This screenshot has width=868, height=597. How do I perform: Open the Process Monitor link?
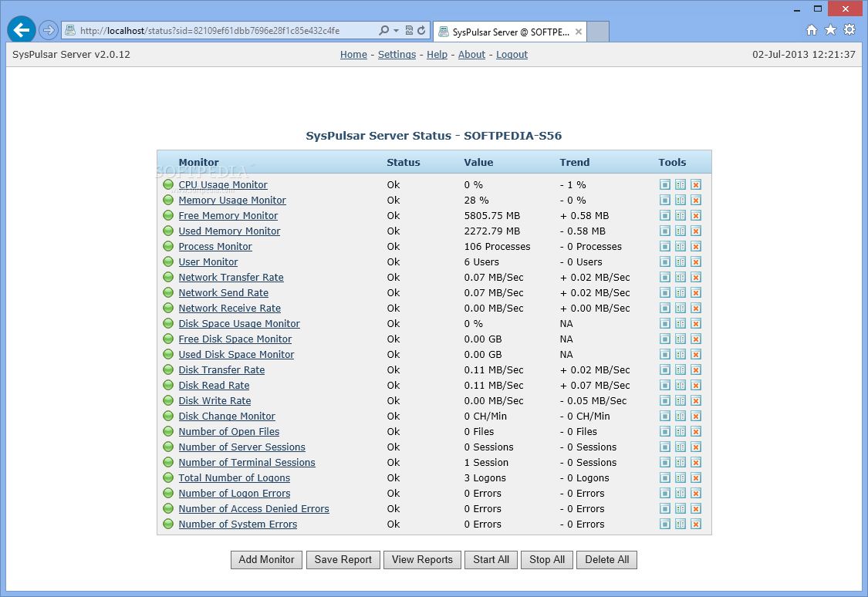coord(215,246)
